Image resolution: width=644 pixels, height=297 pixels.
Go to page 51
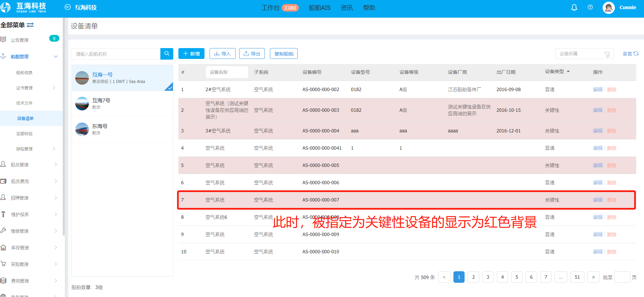(x=577, y=277)
